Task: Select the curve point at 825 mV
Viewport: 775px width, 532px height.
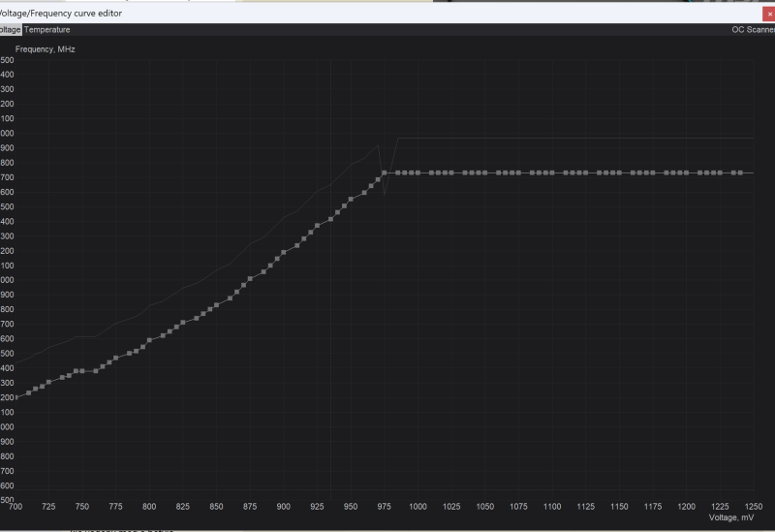Action: (183, 323)
